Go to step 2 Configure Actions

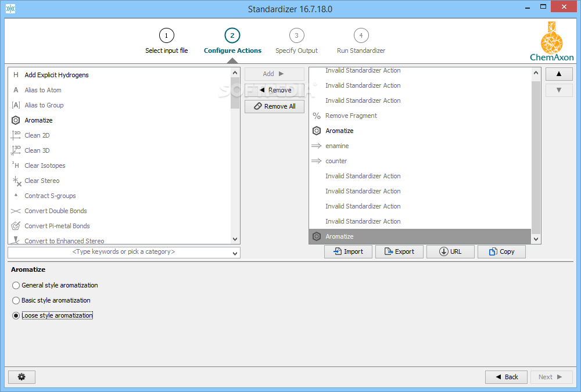coord(232,41)
